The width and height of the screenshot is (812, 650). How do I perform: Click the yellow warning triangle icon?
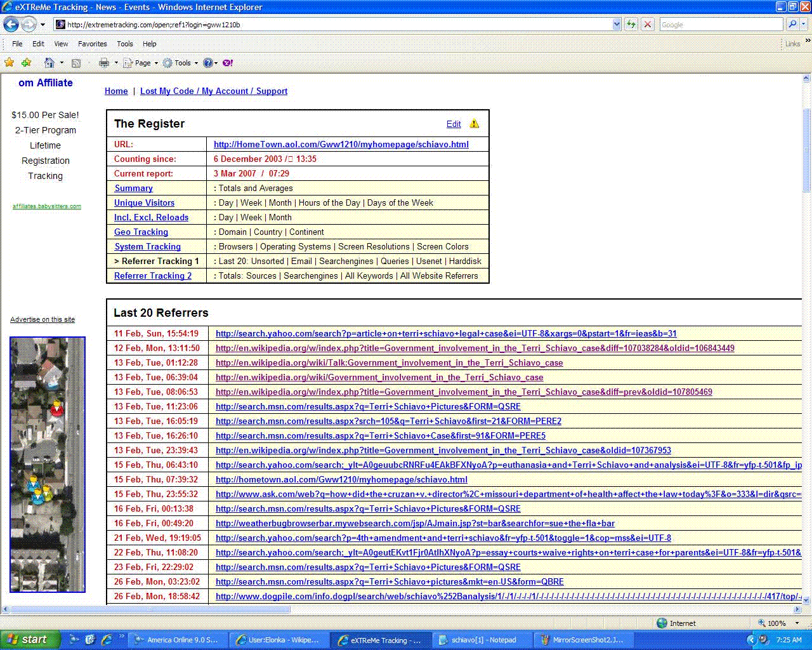475,124
